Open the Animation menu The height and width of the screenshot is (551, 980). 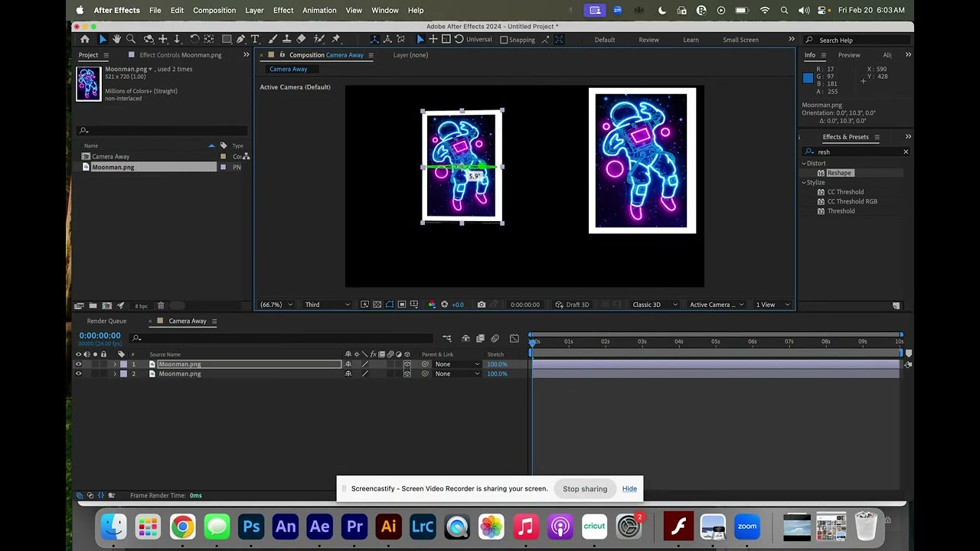(319, 11)
